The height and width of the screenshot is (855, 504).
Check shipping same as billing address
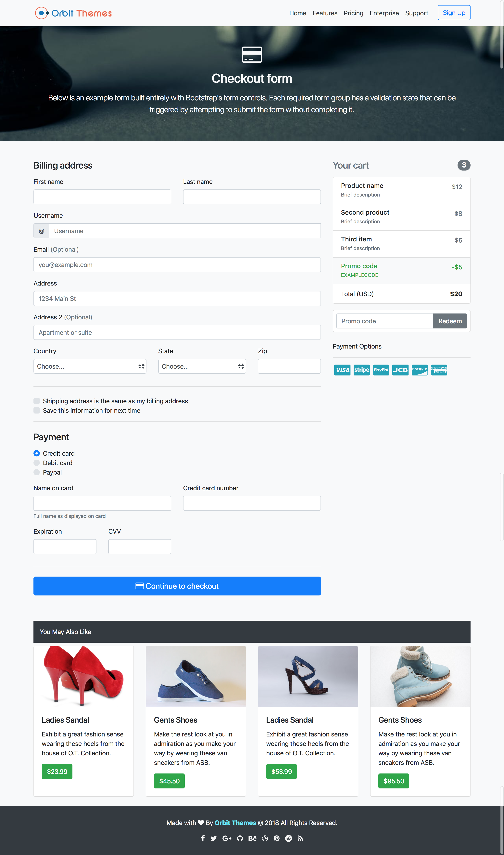click(x=37, y=401)
